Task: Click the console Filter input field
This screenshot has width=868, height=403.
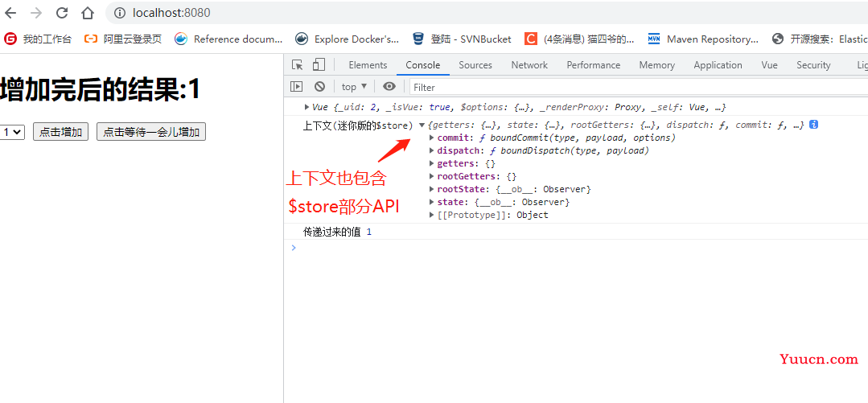Action: point(639,87)
